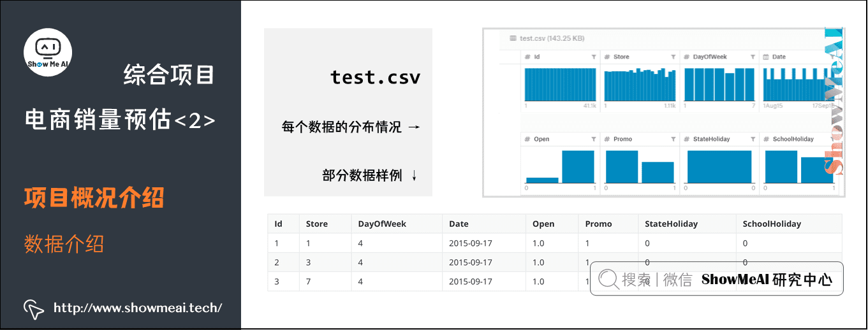
Task: Click the Date distribution histogram
Action: [x=798, y=84]
